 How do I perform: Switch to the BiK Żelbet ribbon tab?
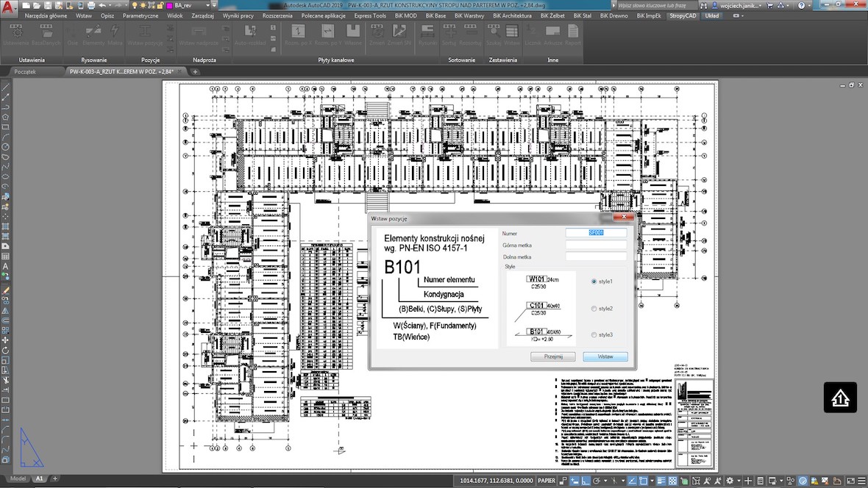pyautogui.click(x=552, y=16)
